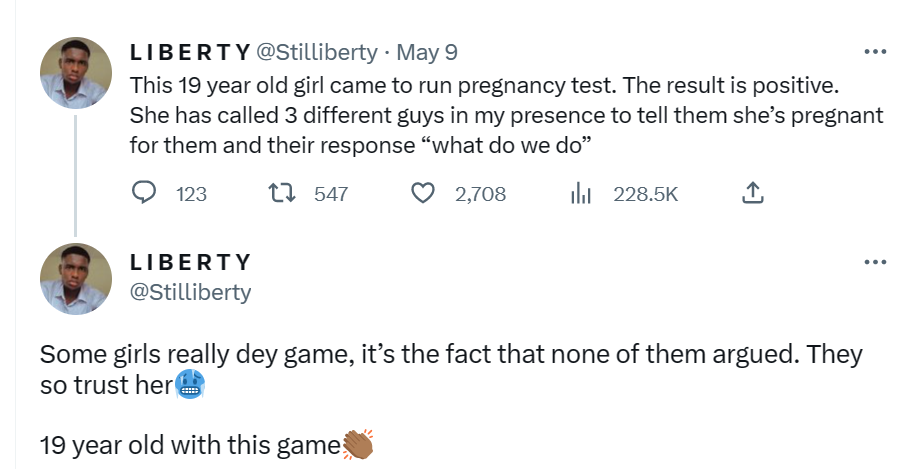This screenshot has height=469, width=907.
Task: Open more options on the pregnancy test tweet
Action: (x=874, y=52)
